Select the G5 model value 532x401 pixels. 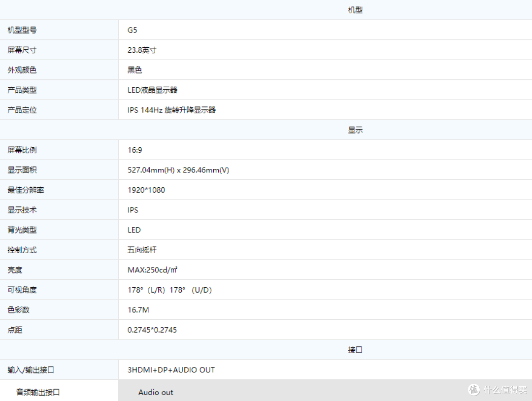(x=132, y=30)
